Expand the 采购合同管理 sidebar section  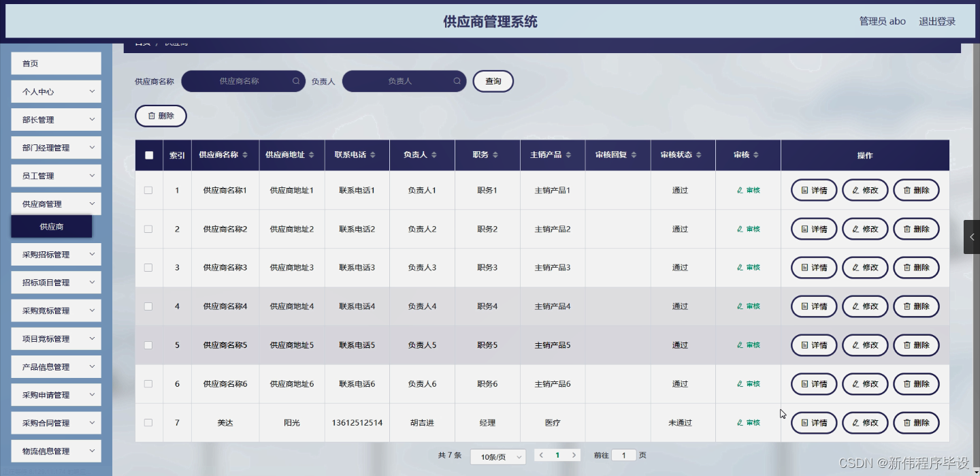56,422
